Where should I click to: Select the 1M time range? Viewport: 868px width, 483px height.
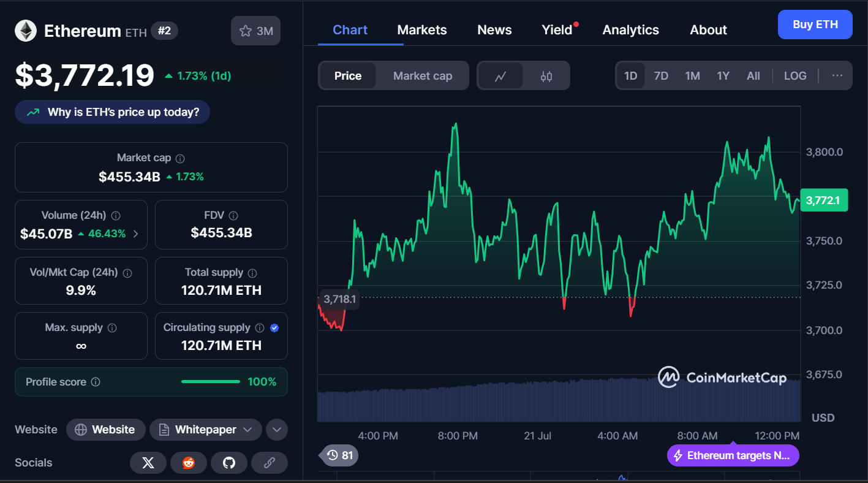(x=692, y=76)
